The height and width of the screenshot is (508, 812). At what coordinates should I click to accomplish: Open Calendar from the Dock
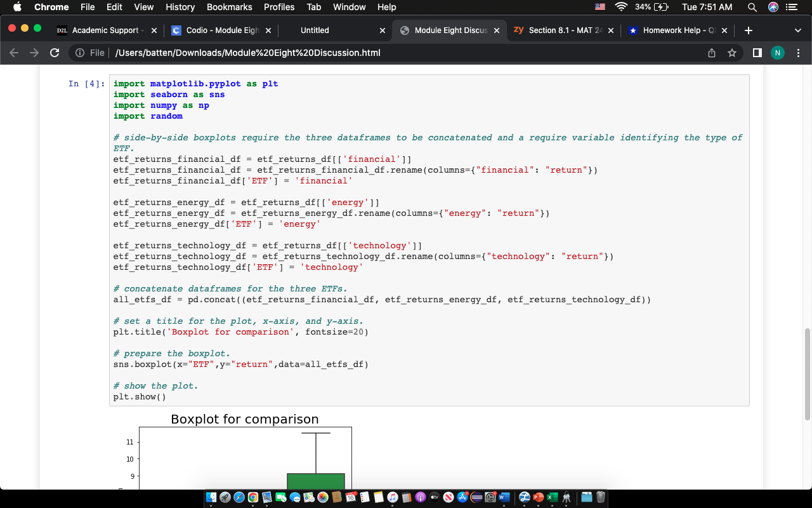click(x=350, y=498)
